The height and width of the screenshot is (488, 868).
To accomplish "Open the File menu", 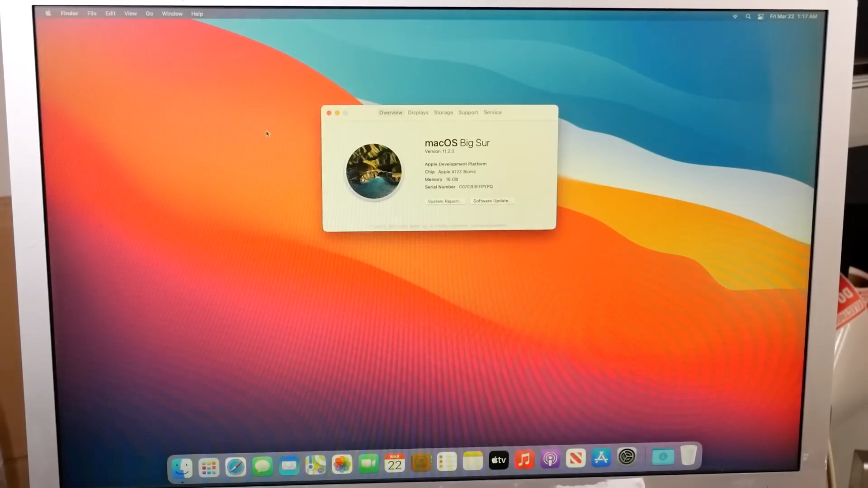I will (x=92, y=14).
